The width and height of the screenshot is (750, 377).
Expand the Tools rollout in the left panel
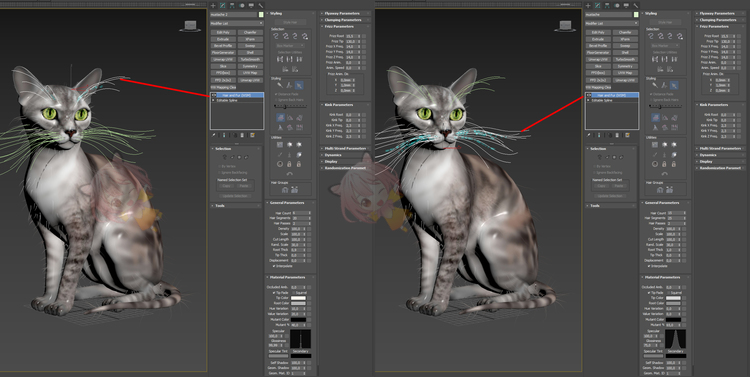237,206
